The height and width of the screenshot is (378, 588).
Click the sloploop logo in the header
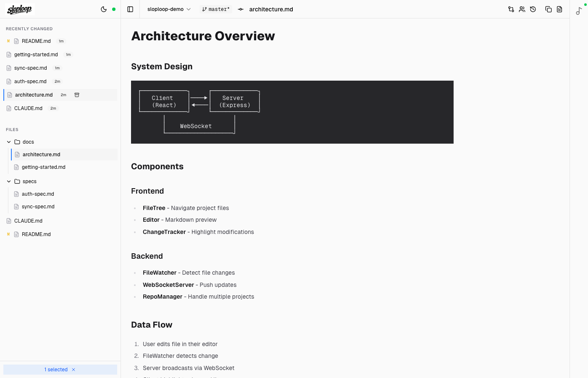pyautogui.click(x=19, y=9)
